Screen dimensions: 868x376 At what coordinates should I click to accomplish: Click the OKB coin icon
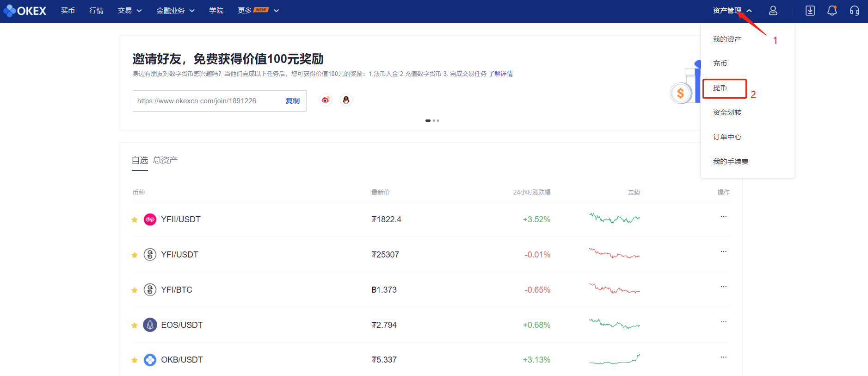click(x=150, y=360)
